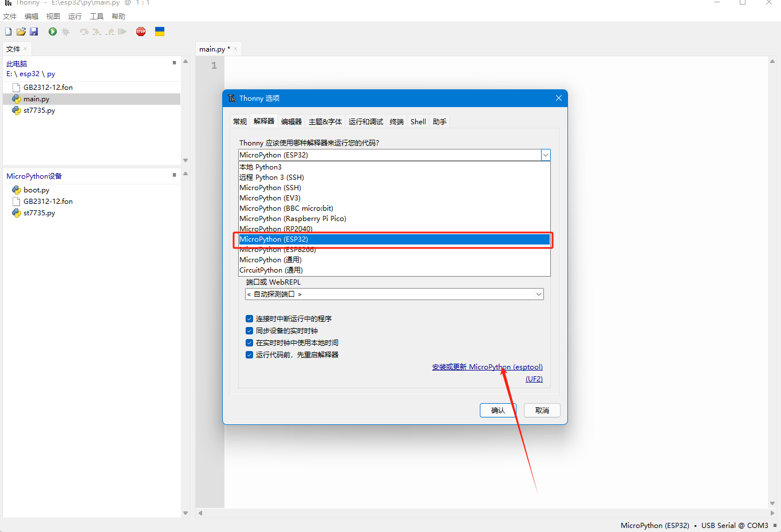
Task: Click 此电脑 link in files panel
Action: tap(17, 64)
